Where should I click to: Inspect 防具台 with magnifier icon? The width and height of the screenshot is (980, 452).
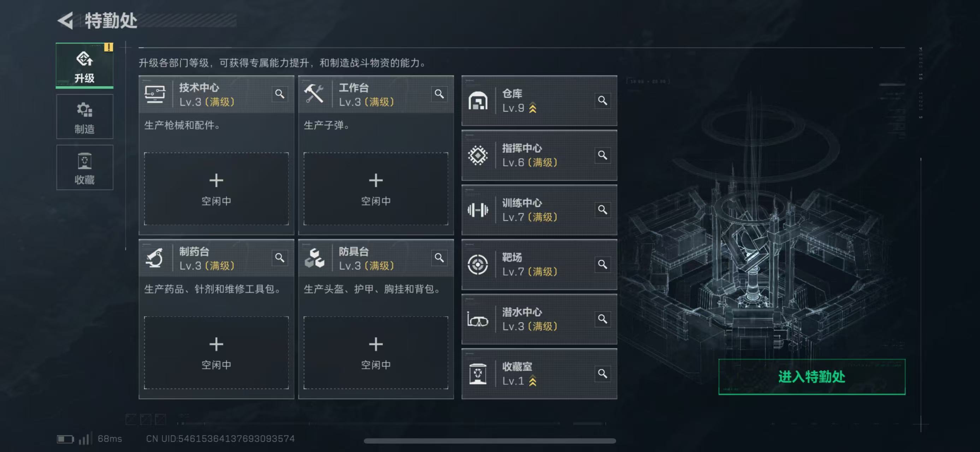click(439, 258)
